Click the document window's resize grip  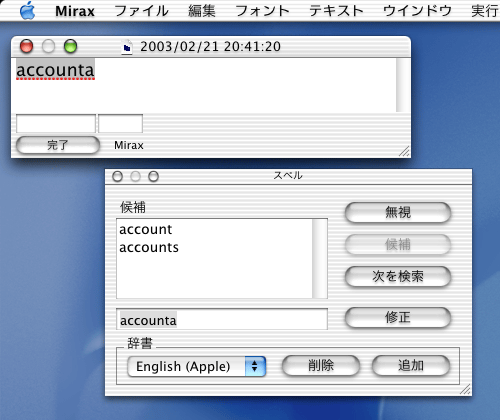click(404, 151)
